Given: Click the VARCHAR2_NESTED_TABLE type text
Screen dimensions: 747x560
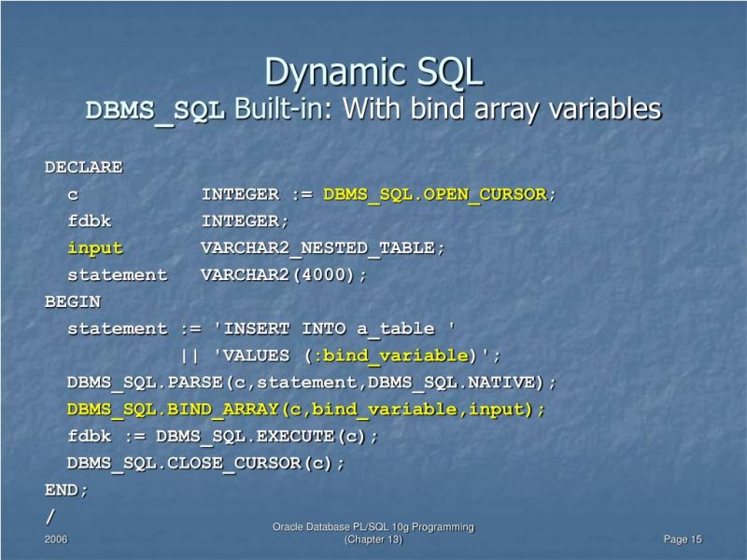Looking at the screenshot, I should [x=325, y=247].
